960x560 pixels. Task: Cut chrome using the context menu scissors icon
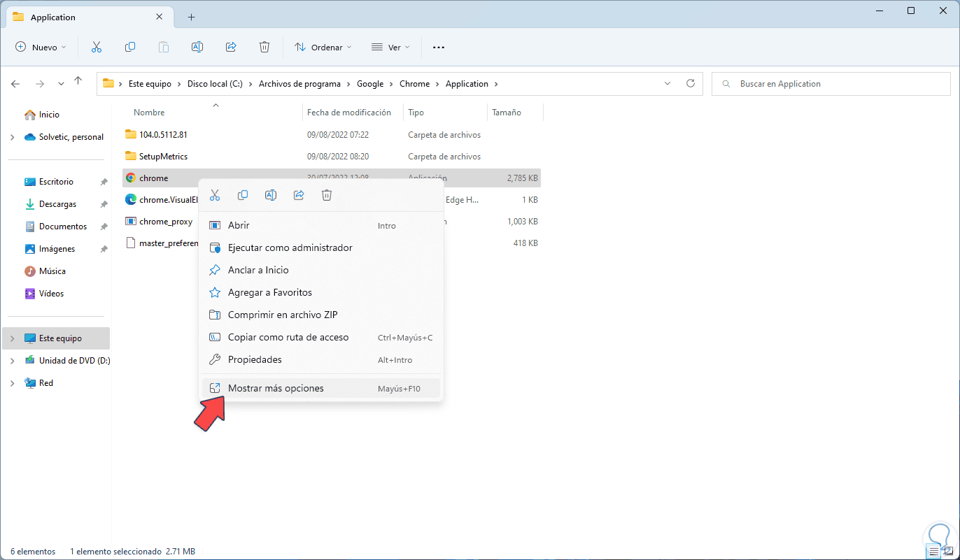tap(215, 195)
